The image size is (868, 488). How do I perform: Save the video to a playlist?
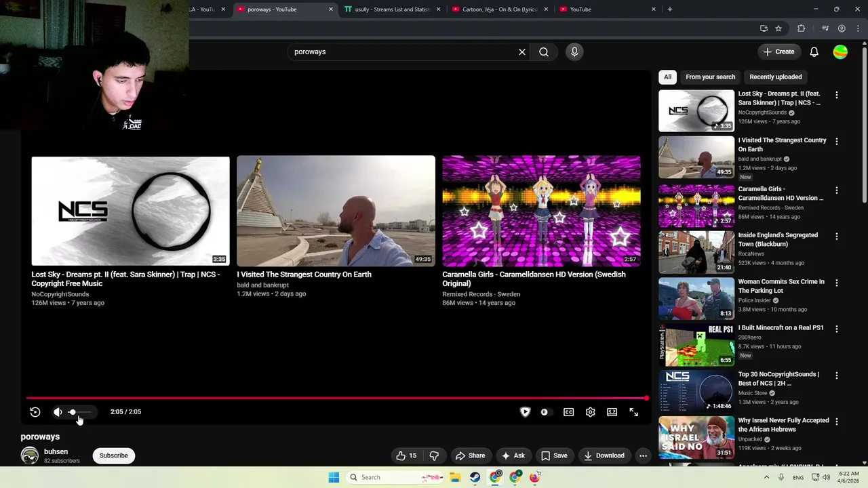553,455
